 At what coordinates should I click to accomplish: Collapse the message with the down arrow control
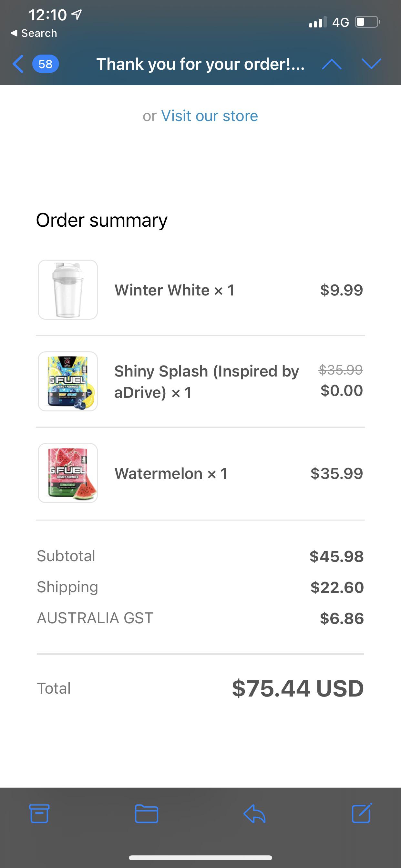pyautogui.click(x=372, y=64)
